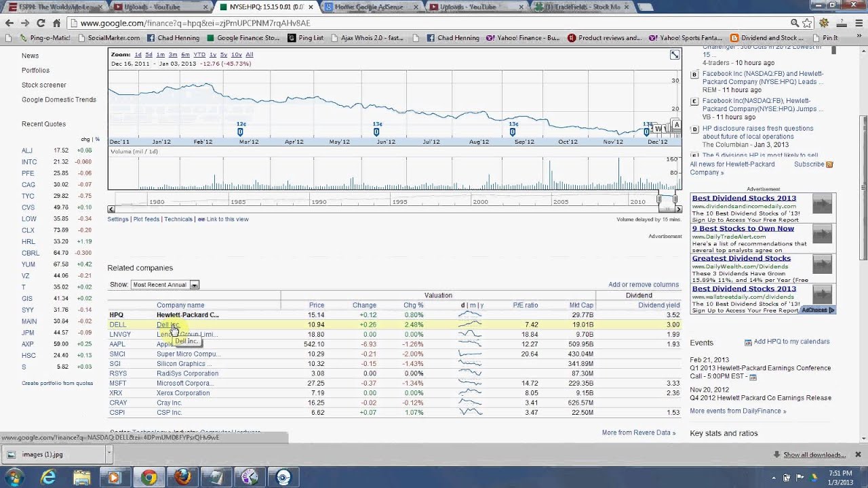This screenshot has width=868, height=488.
Task: Open Chrome home page icon
Action: click(x=56, y=22)
